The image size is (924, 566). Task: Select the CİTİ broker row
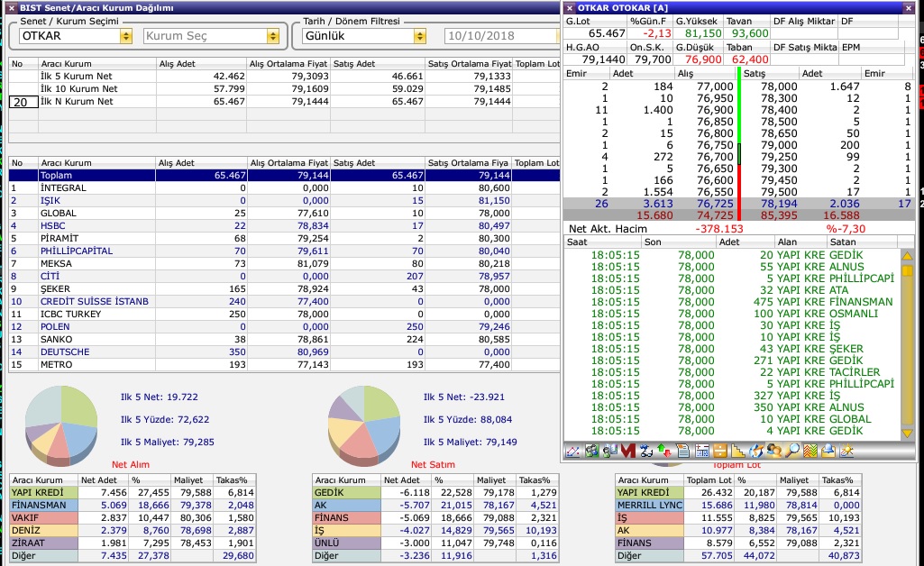click(x=284, y=276)
